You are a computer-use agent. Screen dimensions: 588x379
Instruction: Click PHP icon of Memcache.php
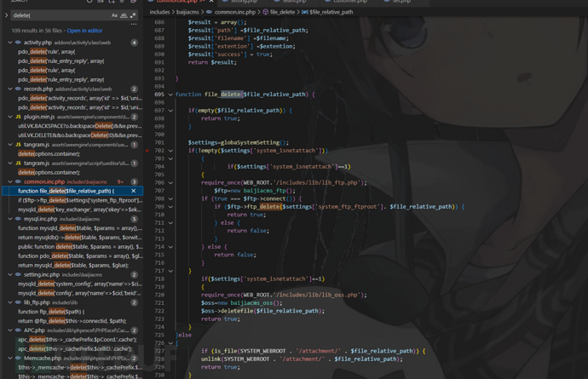point(18,358)
